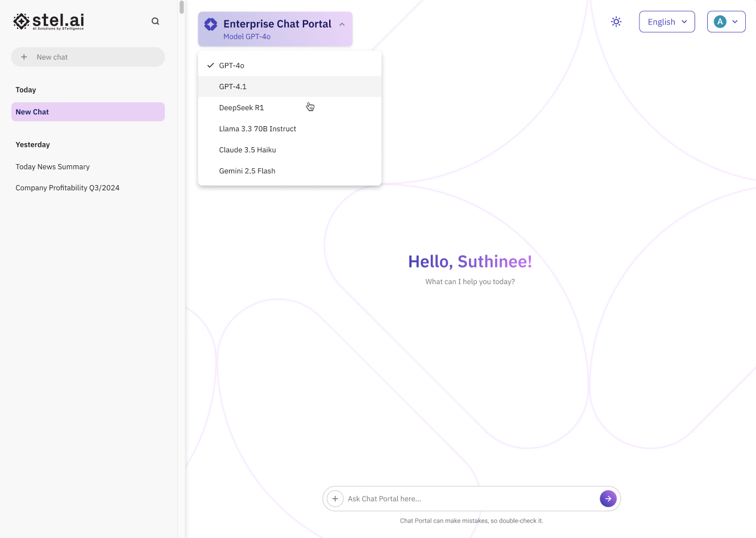Click the Ask Chat Portal input field
Image resolution: width=756 pixels, height=538 pixels.
pyautogui.click(x=469, y=499)
